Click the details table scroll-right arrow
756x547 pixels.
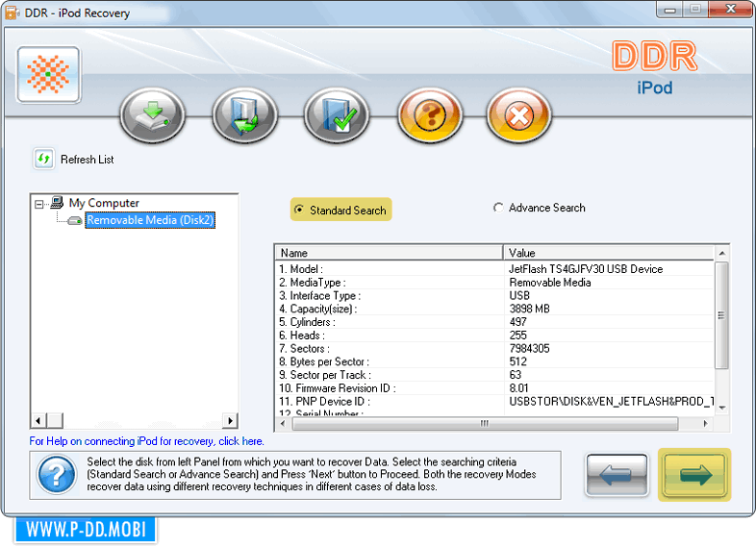(705, 424)
